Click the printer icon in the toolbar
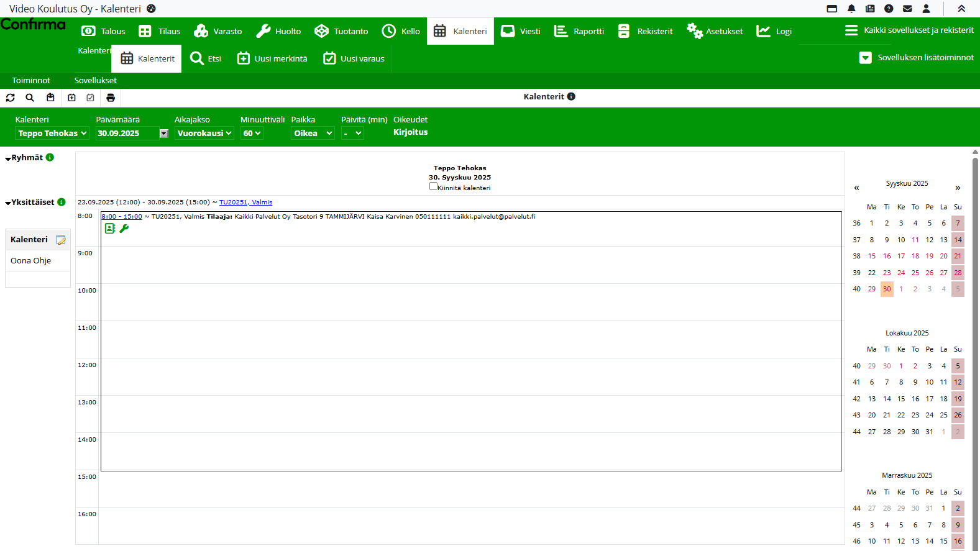The image size is (980, 551). pos(111,98)
